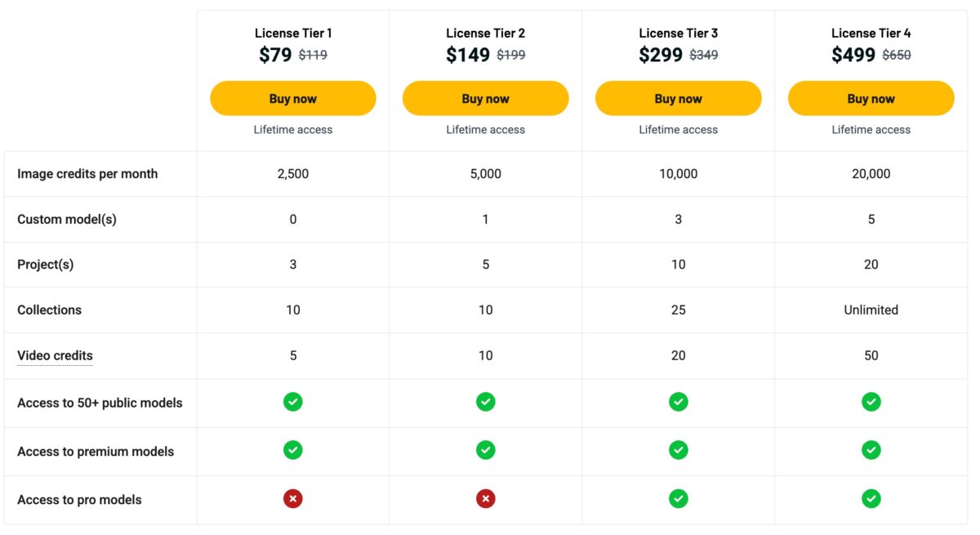
Task: Select the License Tier 3 column header
Action: [x=678, y=33]
